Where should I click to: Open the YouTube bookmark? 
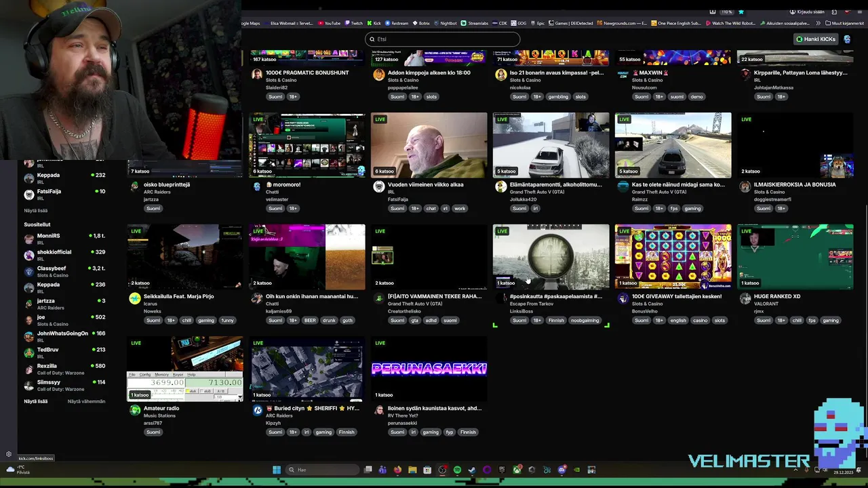pos(329,23)
